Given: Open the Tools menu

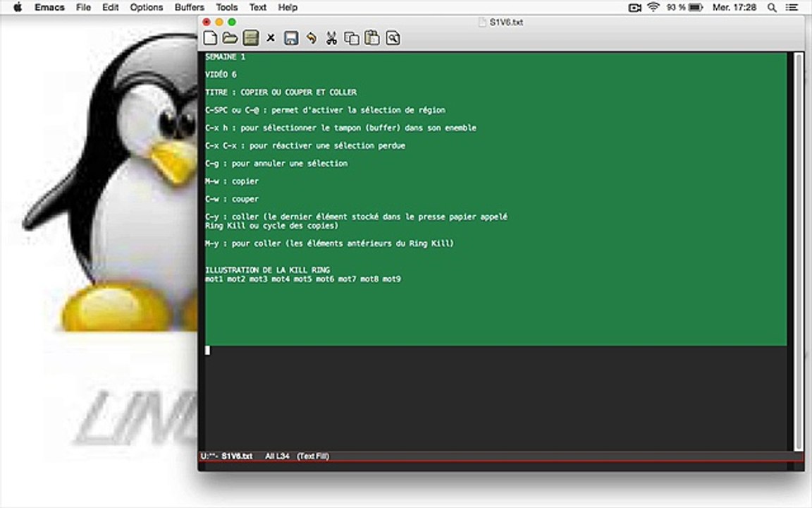Looking at the screenshot, I should 226,7.
